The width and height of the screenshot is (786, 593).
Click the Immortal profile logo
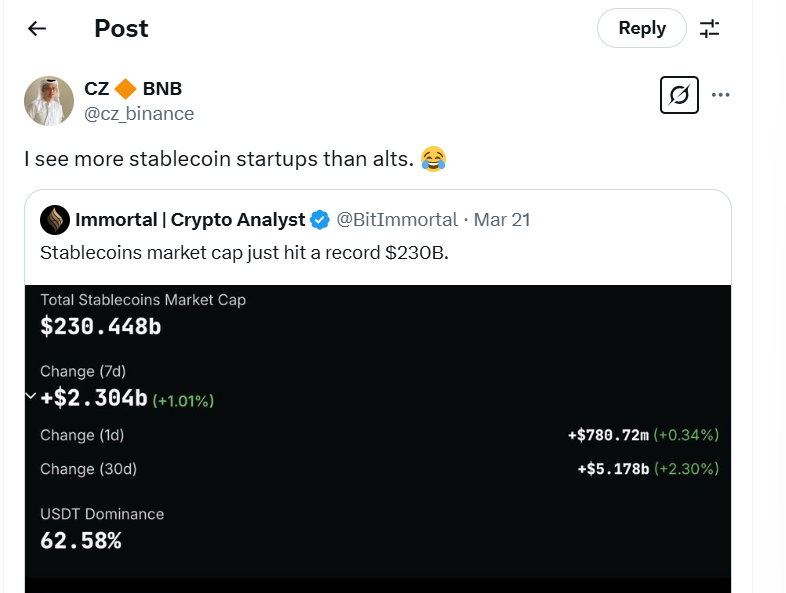point(55,219)
